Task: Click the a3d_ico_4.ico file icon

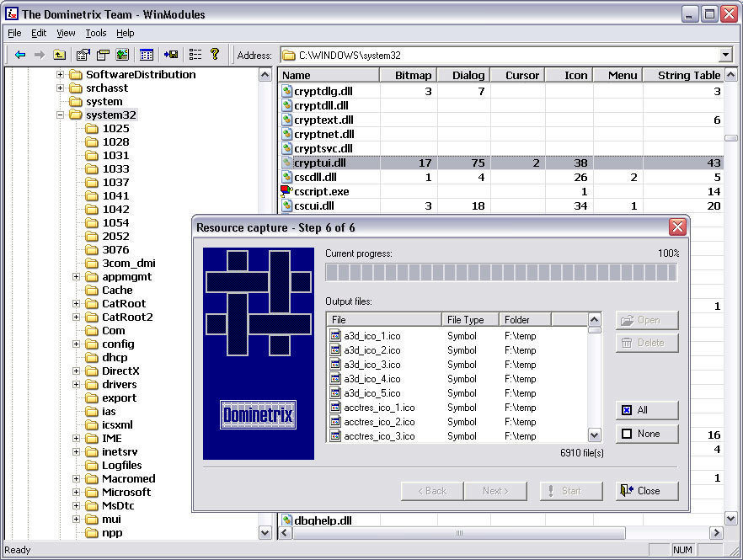Action: (x=335, y=379)
